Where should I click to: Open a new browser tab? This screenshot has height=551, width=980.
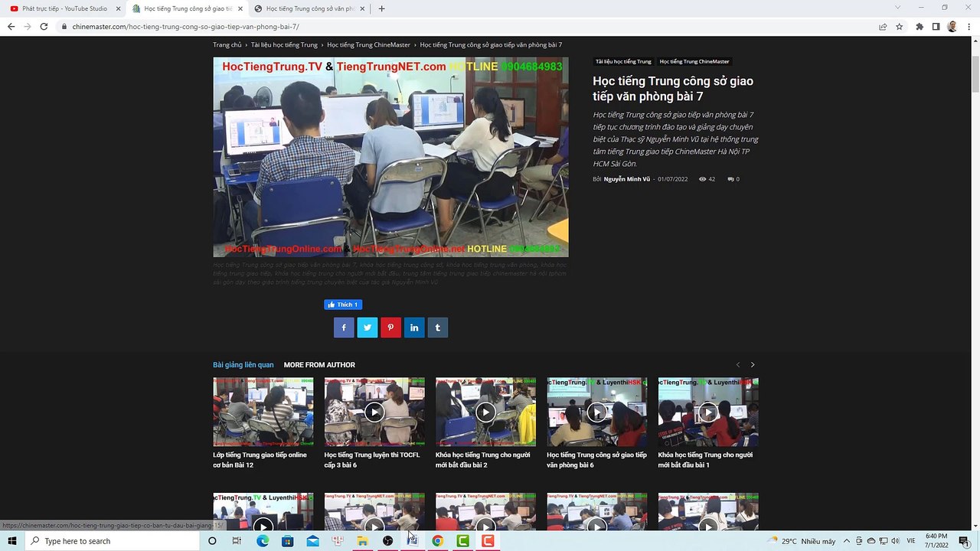point(381,8)
